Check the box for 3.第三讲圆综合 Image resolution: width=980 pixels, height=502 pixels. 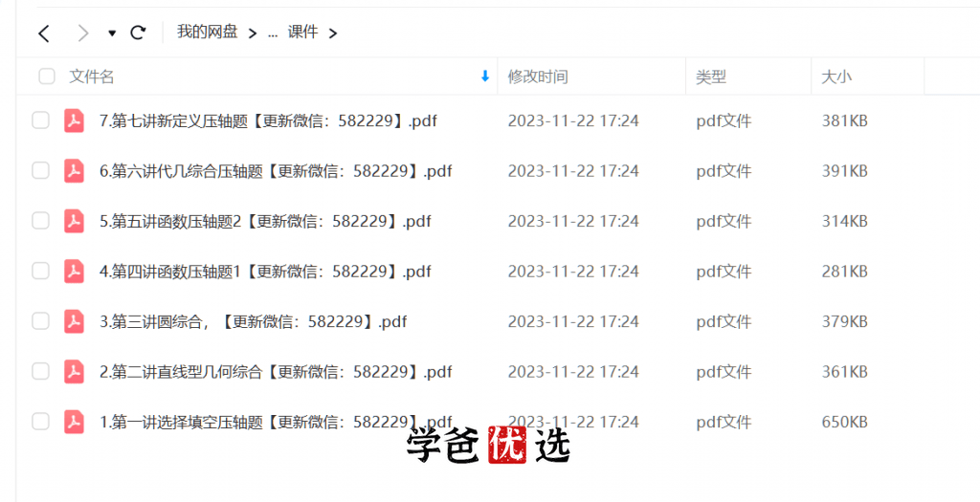coord(40,321)
